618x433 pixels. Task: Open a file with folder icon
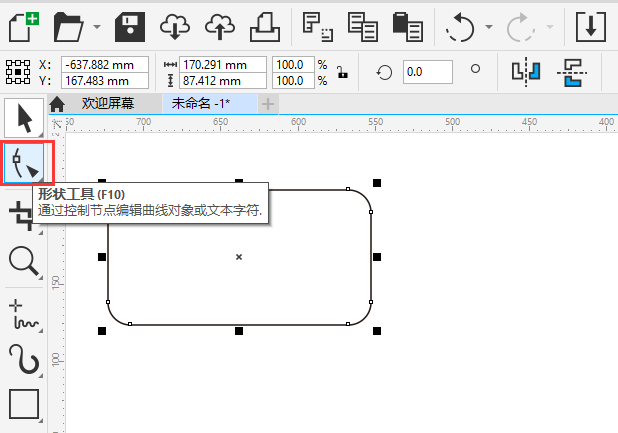coord(69,27)
